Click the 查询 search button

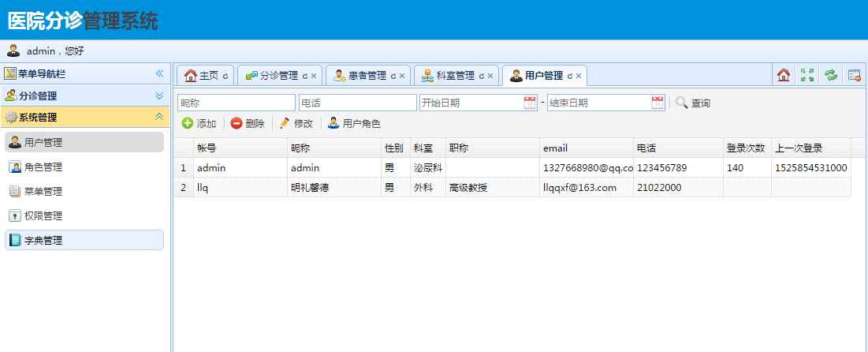coord(692,103)
